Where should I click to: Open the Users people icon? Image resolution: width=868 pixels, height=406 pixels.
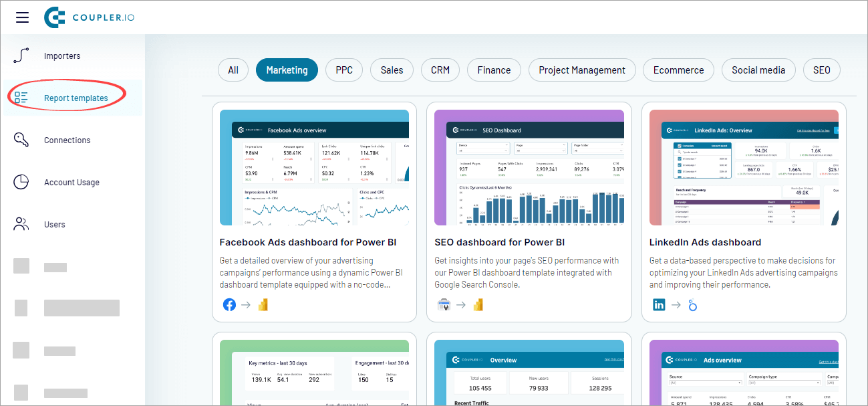[21, 224]
